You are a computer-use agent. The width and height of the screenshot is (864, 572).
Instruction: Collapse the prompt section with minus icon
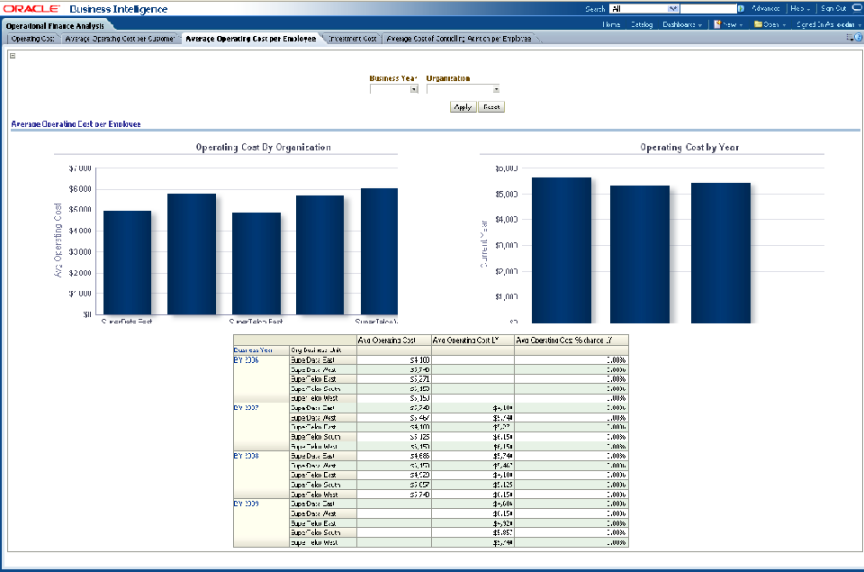coord(13,56)
